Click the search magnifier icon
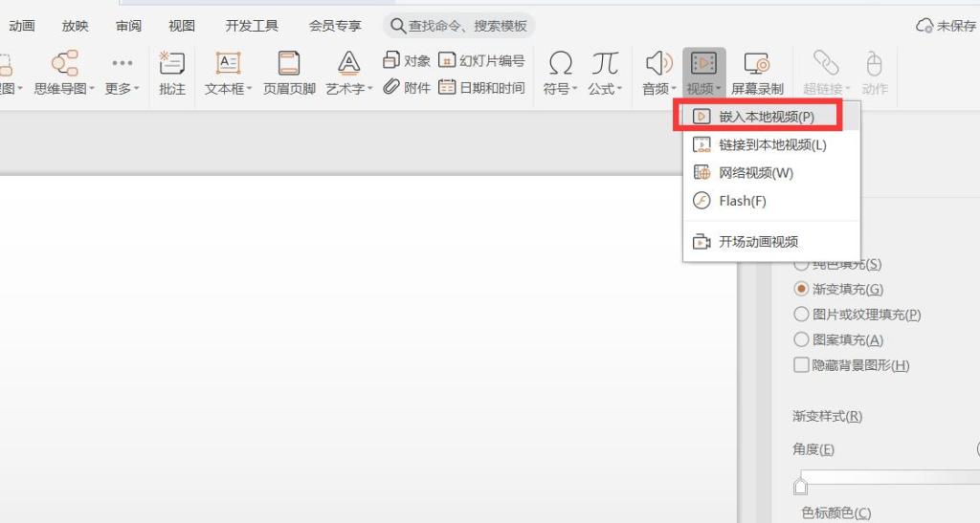980x523 pixels. tap(397, 26)
